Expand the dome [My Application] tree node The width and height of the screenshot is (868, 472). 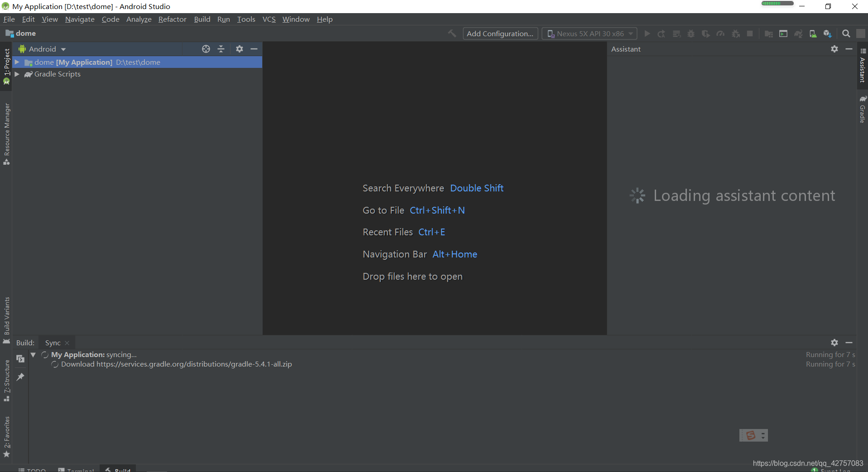[x=17, y=62]
